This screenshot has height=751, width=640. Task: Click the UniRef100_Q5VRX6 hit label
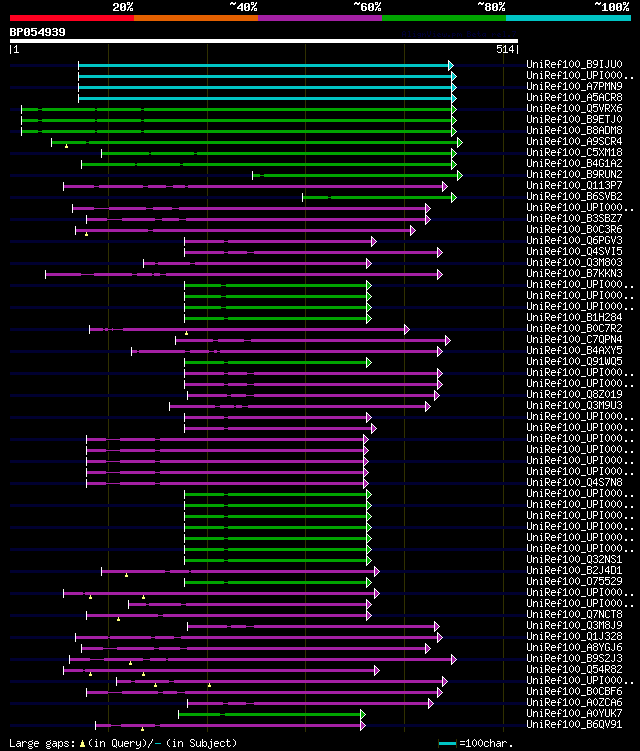point(574,109)
